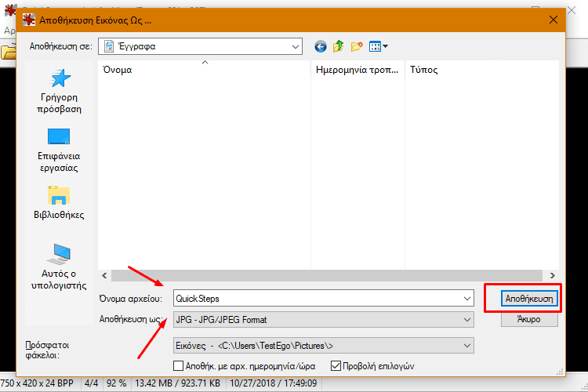Image resolution: width=588 pixels, height=392 pixels.
Task: Toggle Αποθήκ. με αρχ. ημερομηνία/ώρα checkbox
Action: point(179,366)
